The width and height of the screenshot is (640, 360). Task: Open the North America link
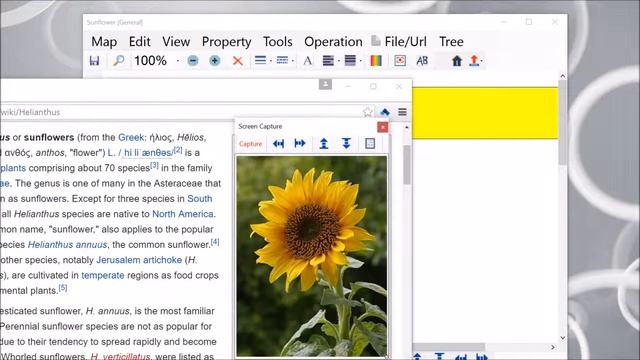pos(183,214)
